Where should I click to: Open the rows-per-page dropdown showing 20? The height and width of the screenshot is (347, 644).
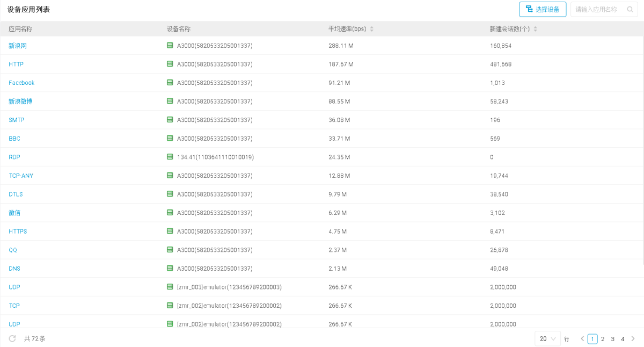547,339
